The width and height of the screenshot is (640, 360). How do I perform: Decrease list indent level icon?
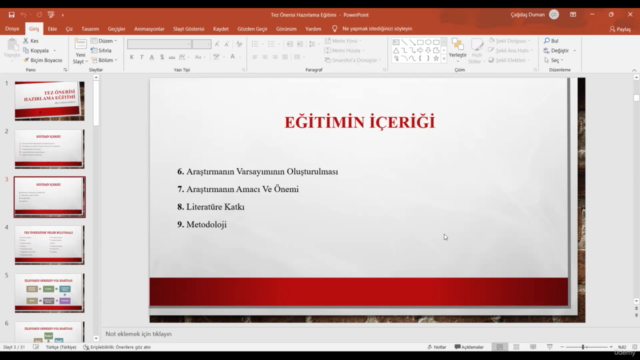point(289,44)
